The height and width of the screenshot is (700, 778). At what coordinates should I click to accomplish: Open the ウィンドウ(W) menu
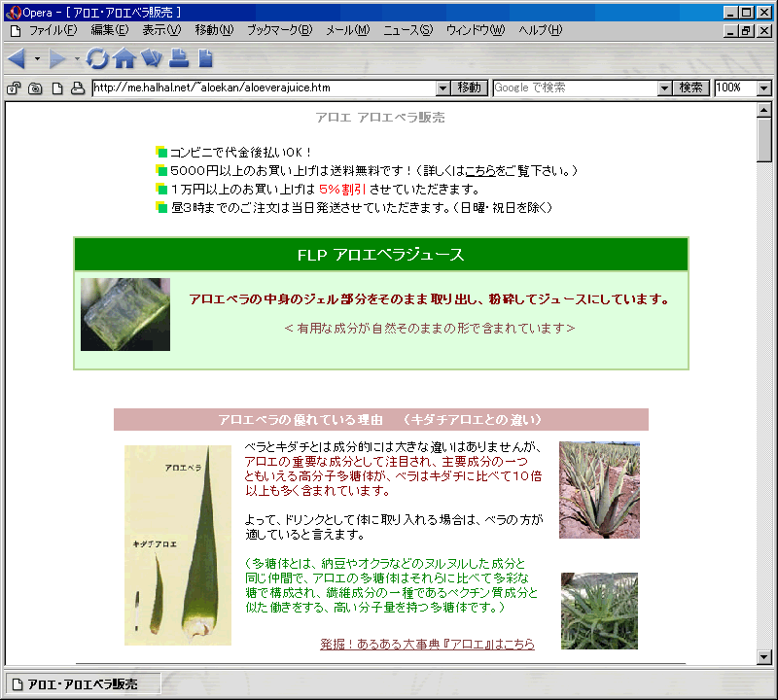pyautogui.click(x=476, y=30)
